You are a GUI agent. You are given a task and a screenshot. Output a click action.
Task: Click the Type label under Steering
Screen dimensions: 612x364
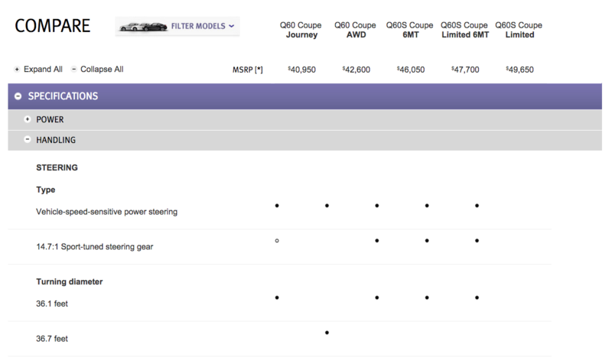tap(46, 190)
